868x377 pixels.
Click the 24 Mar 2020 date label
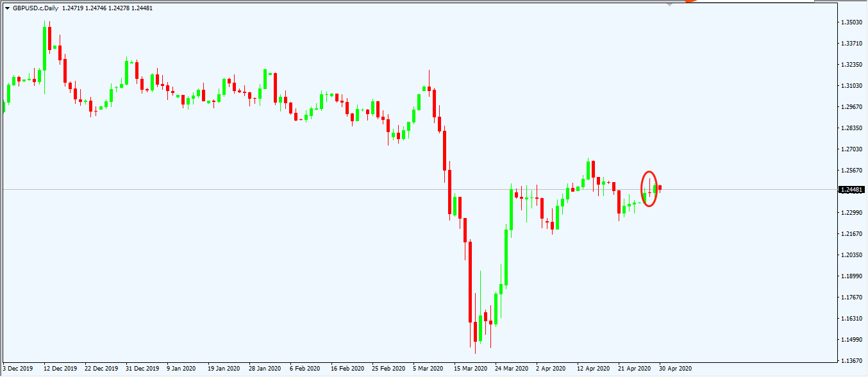pyautogui.click(x=512, y=369)
